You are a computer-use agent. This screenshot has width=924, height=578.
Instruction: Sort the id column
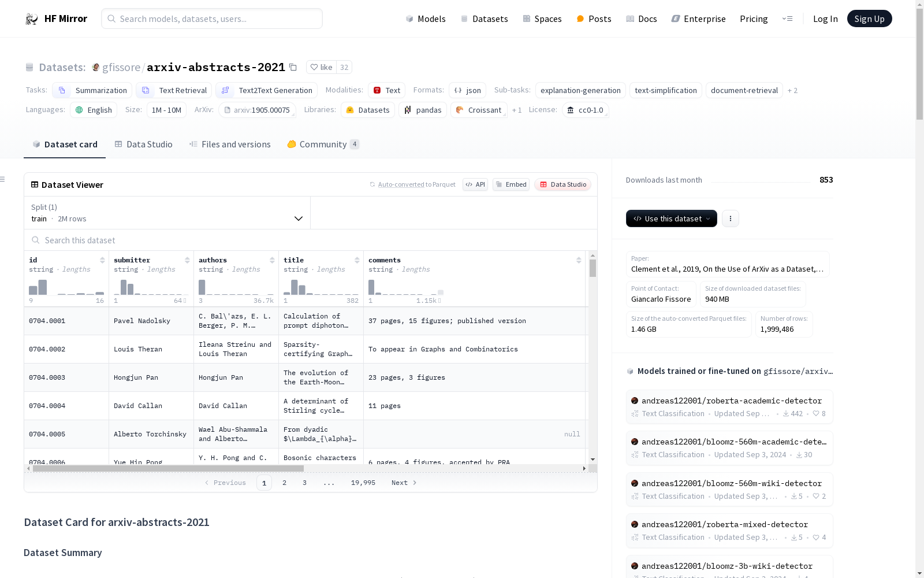102,260
